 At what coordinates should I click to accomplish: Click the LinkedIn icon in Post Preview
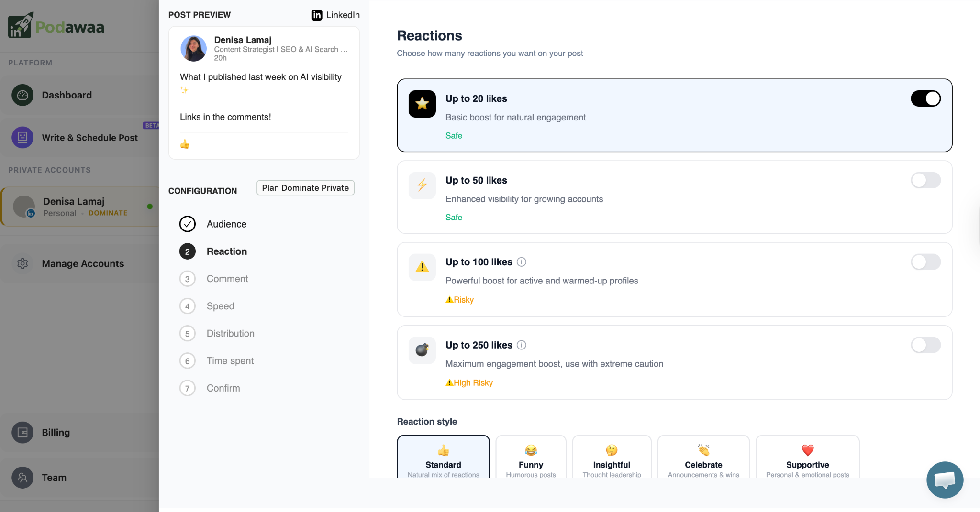click(x=316, y=15)
